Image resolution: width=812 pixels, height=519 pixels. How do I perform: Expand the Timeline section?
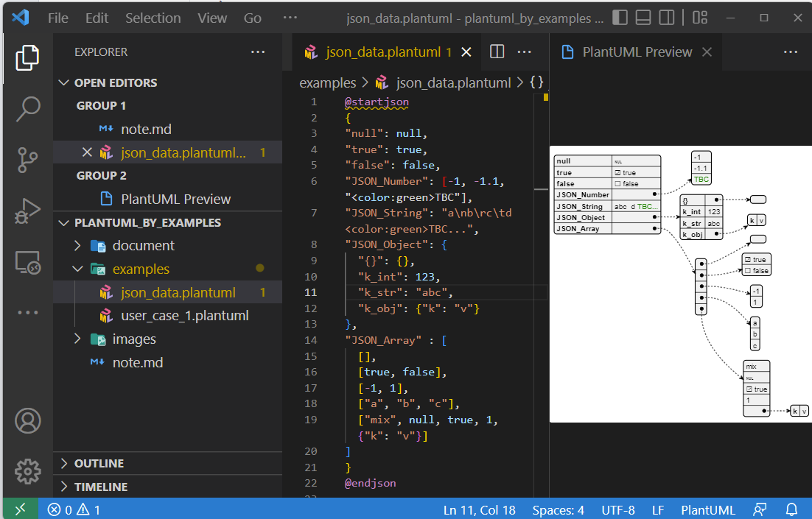click(167, 487)
